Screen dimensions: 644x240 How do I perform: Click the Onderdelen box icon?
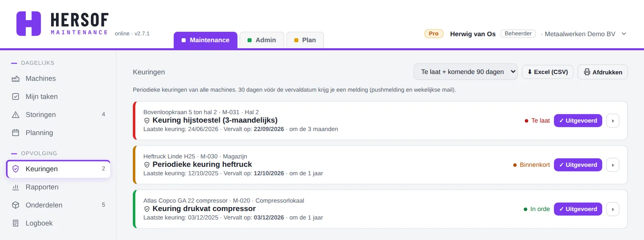[x=16, y=205]
